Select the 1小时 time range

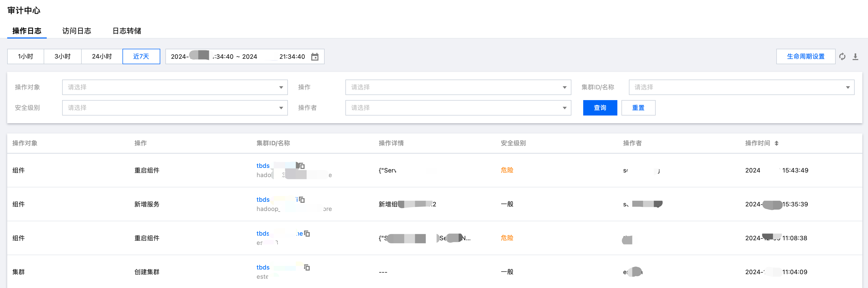tap(26, 56)
